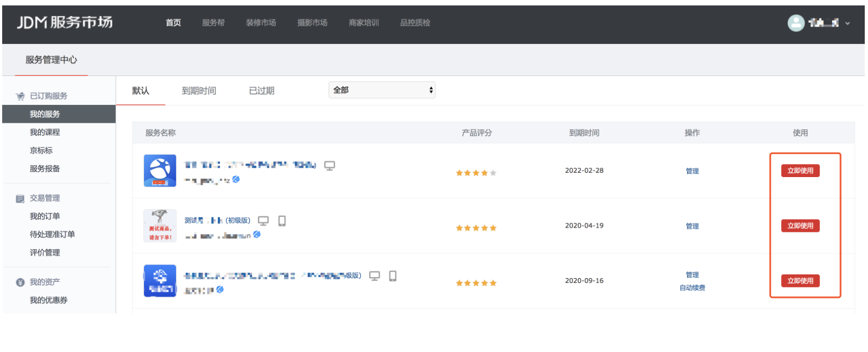
Task: Click the user avatar icon in header
Action: (x=796, y=23)
